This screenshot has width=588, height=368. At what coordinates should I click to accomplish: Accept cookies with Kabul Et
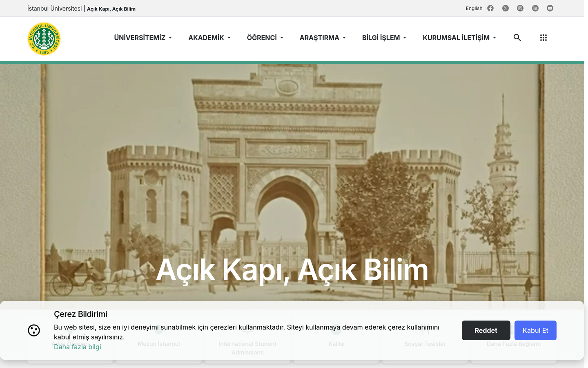point(535,330)
